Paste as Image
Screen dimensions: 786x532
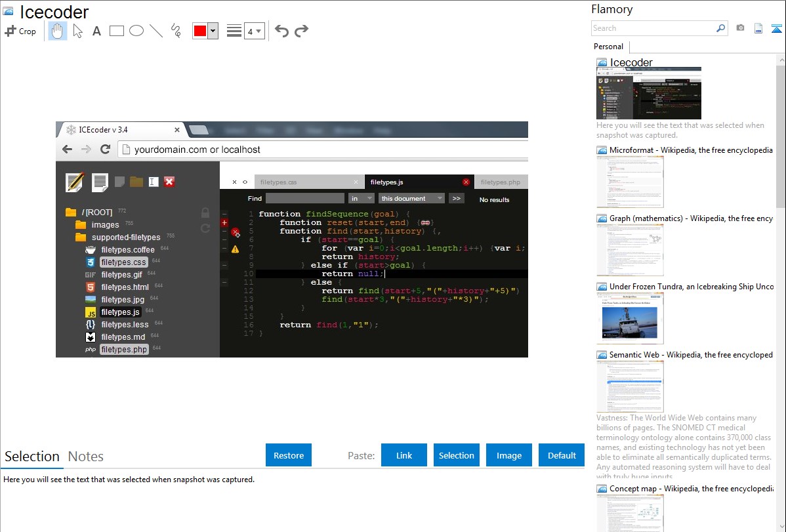click(x=508, y=455)
